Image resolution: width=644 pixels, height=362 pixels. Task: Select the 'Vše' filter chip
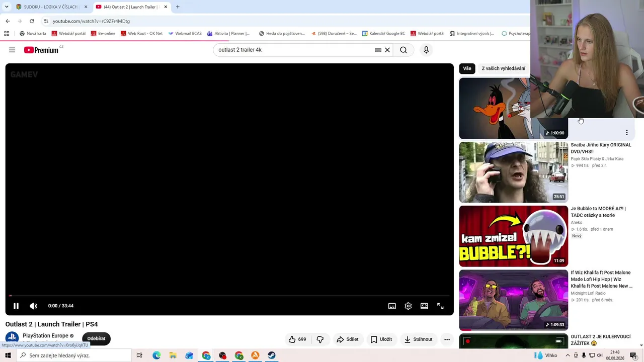467,68
